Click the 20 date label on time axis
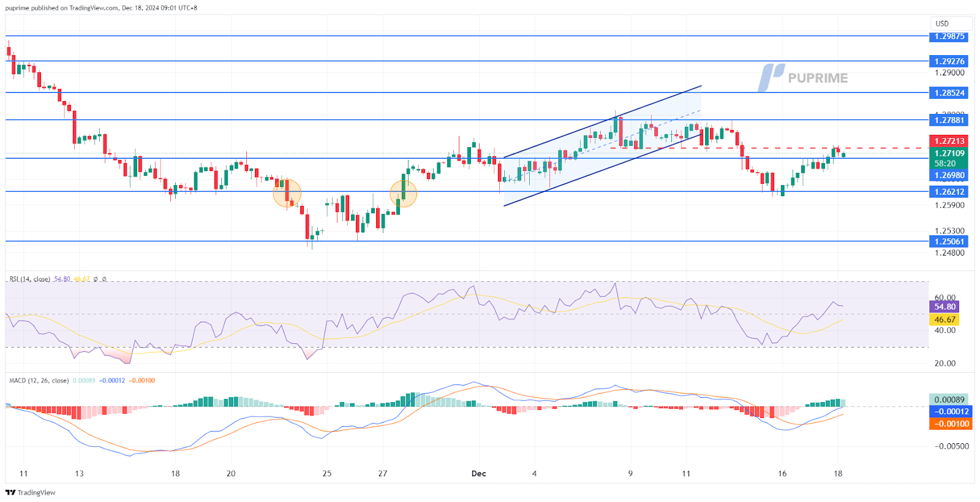The width and height of the screenshot is (980, 502). 231,473
